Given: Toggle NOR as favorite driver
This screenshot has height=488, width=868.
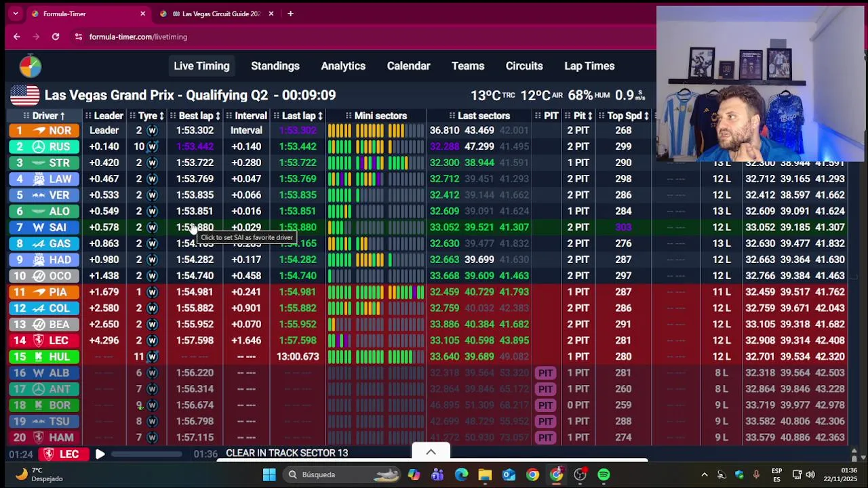Looking at the screenshot, I should 45,131.
